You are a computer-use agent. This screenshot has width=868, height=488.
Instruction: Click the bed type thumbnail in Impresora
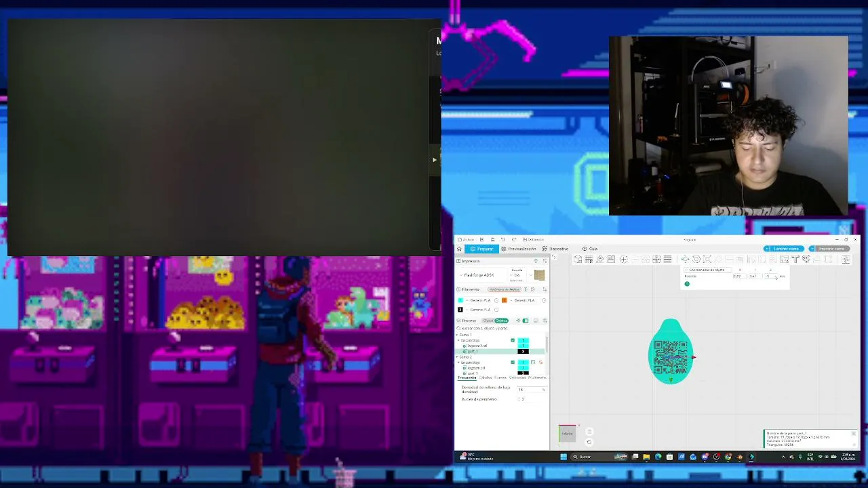[x=539, y=274]
